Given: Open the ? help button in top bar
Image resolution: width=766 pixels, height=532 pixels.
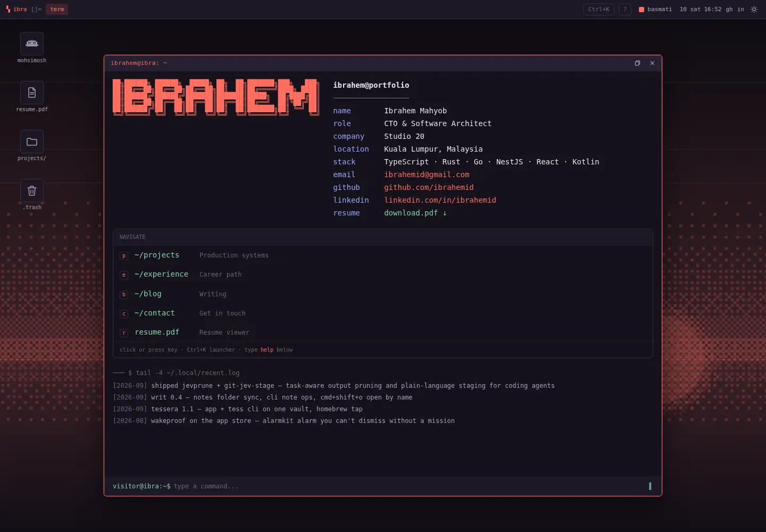Looking at the screenshot, I should click(x=625, y=9).
